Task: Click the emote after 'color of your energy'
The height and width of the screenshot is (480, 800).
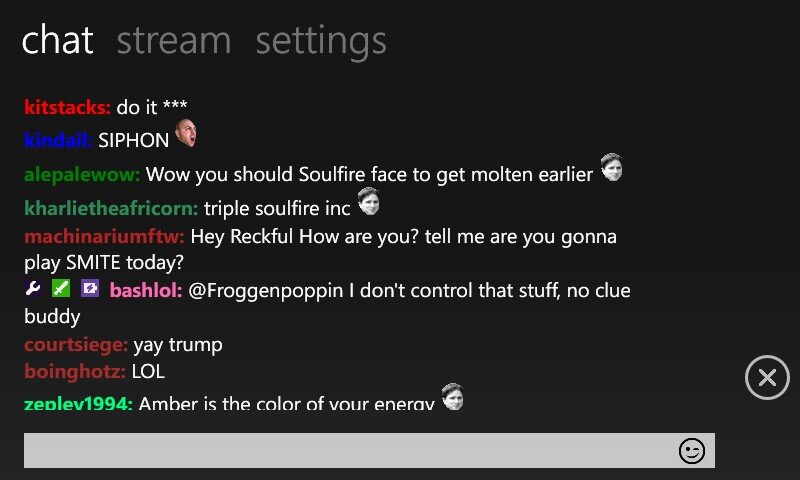Action: point(453,397)
